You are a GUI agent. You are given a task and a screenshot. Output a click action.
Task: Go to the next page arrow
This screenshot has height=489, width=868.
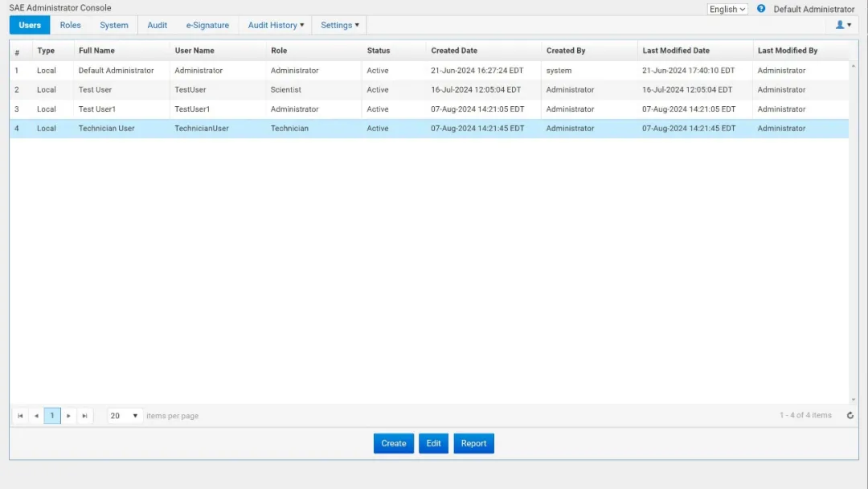[68, 416]
